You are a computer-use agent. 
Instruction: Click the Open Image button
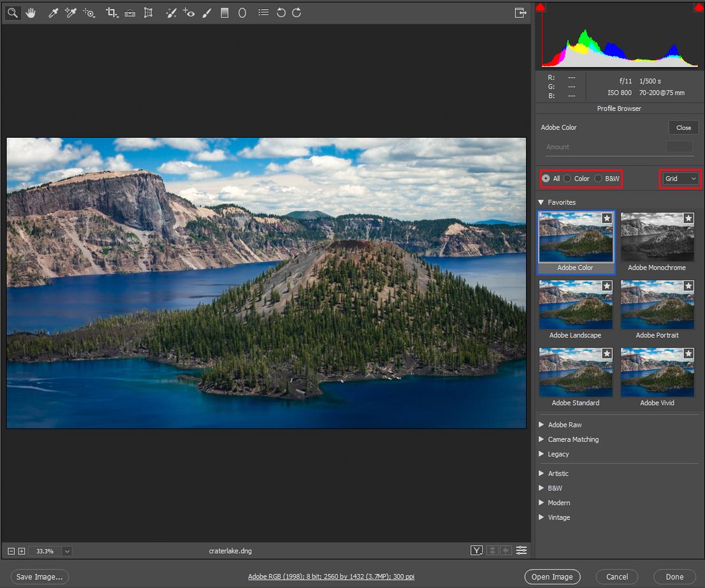(x=552, y=577)
